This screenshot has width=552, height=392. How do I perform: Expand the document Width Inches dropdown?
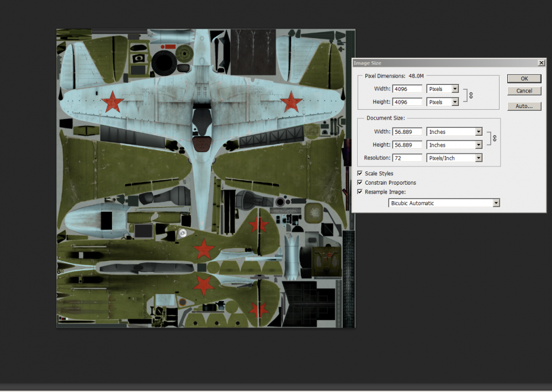coord(455,132)
